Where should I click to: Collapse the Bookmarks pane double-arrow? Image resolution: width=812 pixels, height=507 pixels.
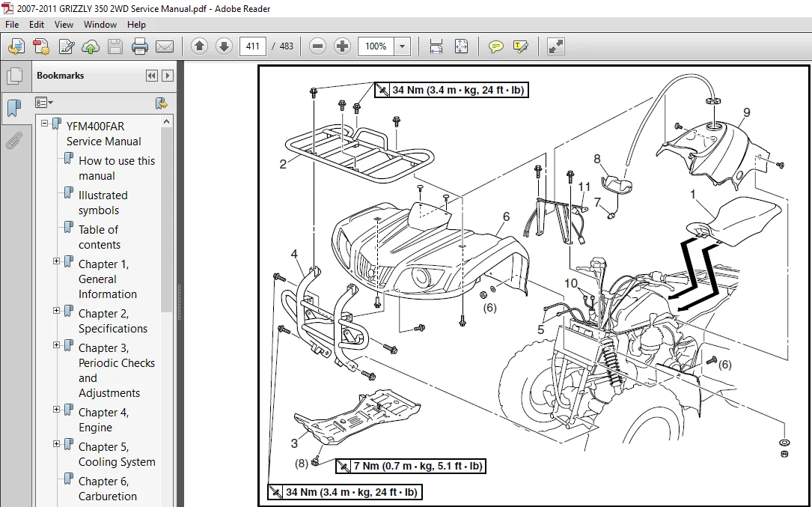(x=152, y=76)
